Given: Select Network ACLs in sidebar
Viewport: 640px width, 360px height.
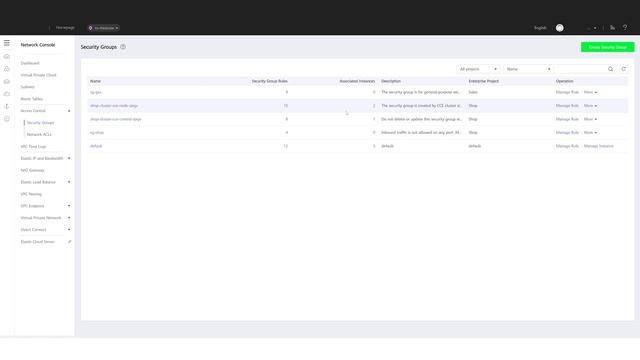Looking at the screenshot, I should [39, 134].
